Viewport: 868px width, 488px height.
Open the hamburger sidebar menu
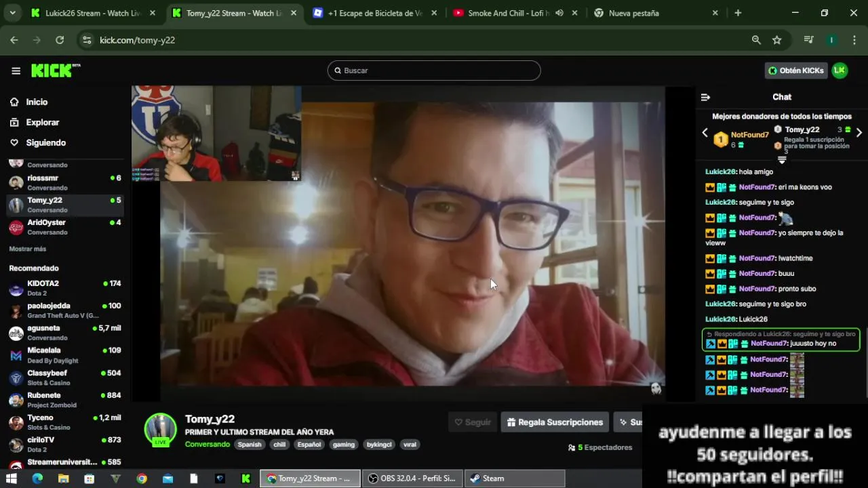click(x=16, y=70)
